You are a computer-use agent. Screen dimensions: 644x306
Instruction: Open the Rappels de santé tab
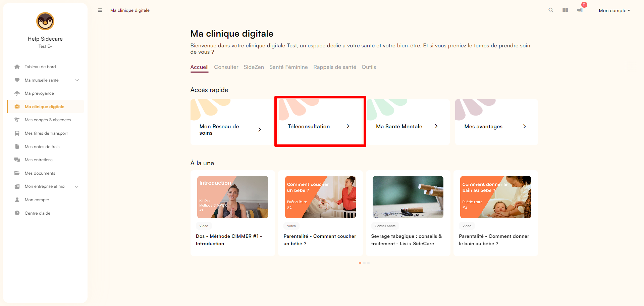click(x=335, y=67)
